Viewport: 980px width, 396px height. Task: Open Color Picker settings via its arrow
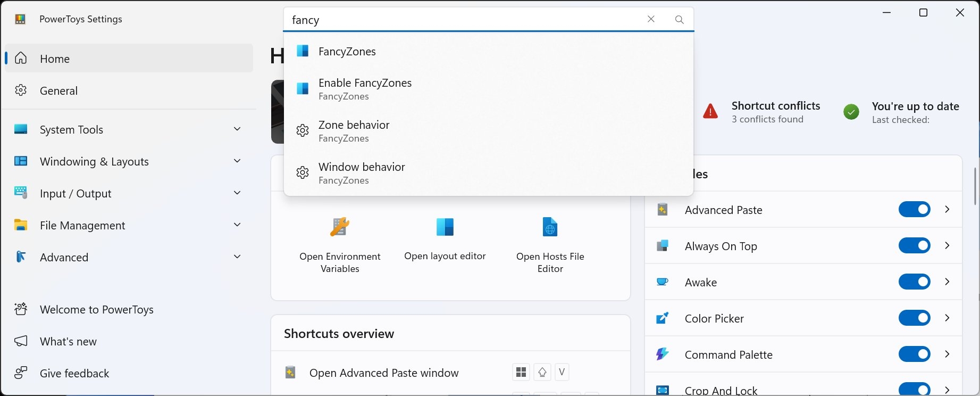[947, 318]
